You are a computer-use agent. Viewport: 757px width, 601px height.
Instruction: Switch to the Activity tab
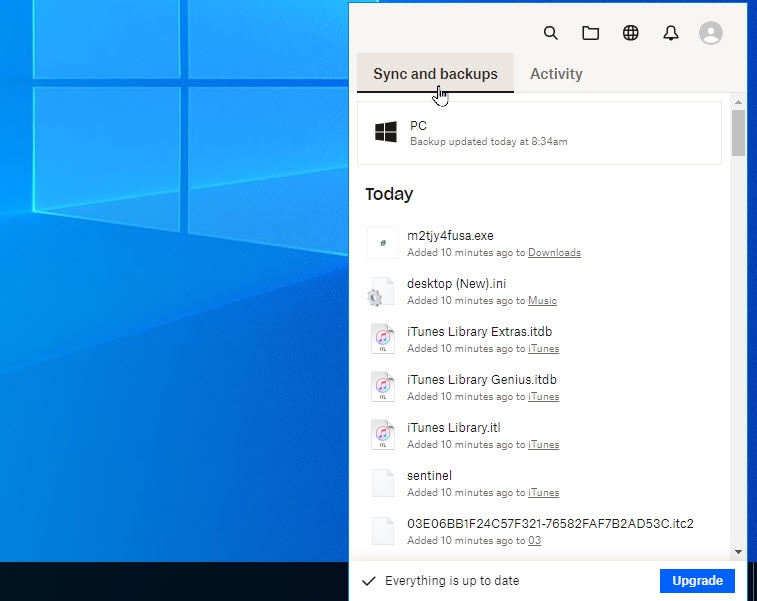click(556, 74)
